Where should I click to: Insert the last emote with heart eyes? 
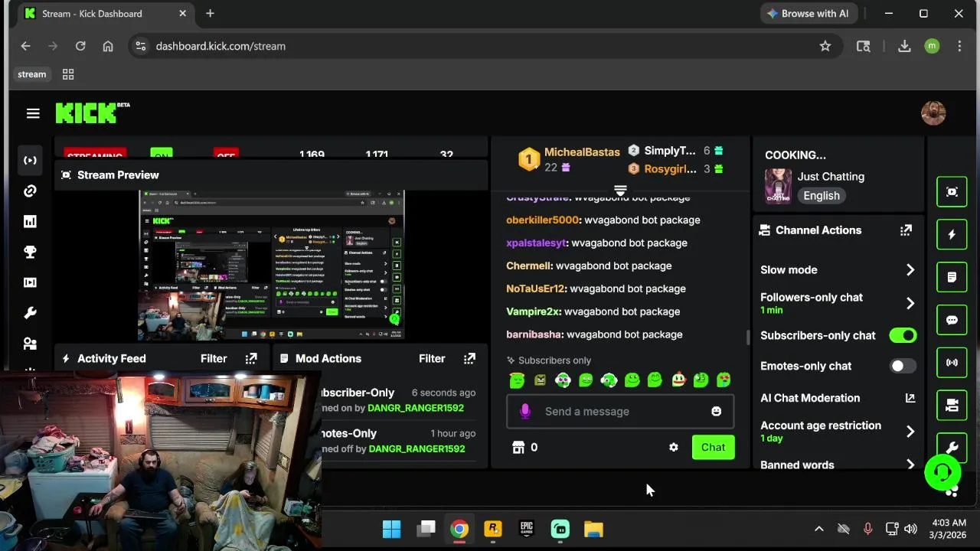[724, 380]
